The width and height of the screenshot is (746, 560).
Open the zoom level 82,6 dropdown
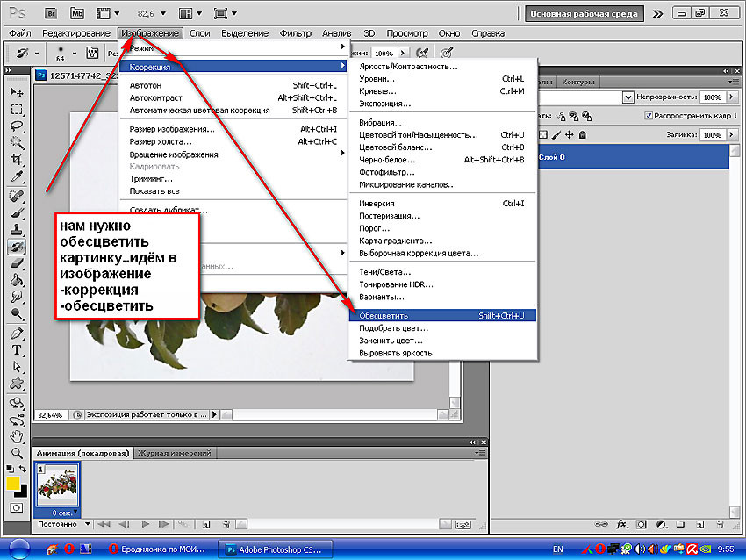point(155,14)
